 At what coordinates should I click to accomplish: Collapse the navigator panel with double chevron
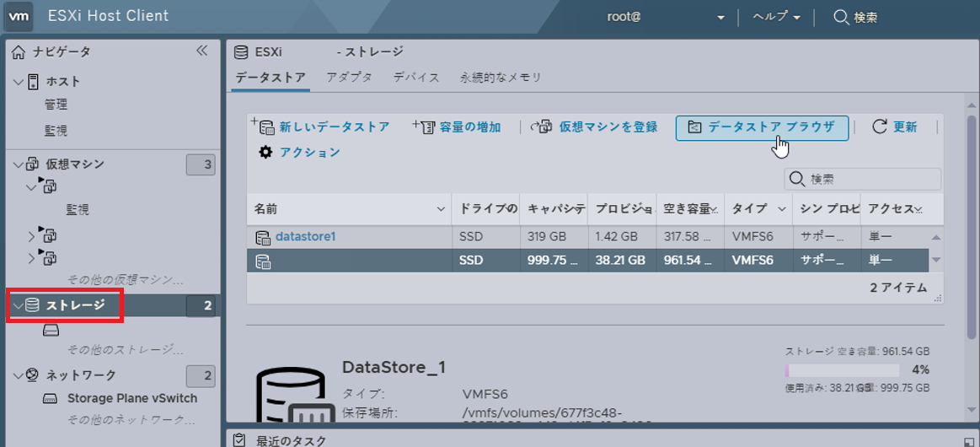[x=201, y=51]
